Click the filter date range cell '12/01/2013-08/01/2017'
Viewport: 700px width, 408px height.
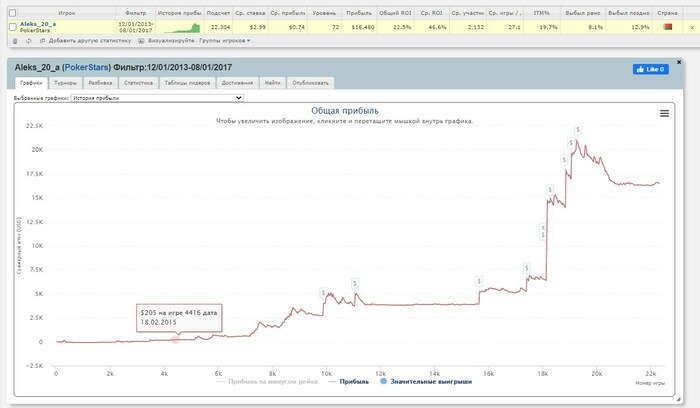tap(136, 27)
